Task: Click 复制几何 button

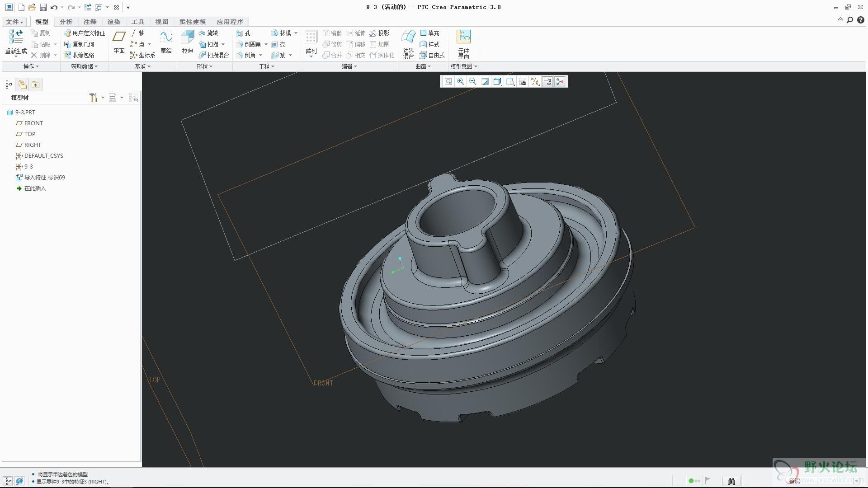Action: 79,44
